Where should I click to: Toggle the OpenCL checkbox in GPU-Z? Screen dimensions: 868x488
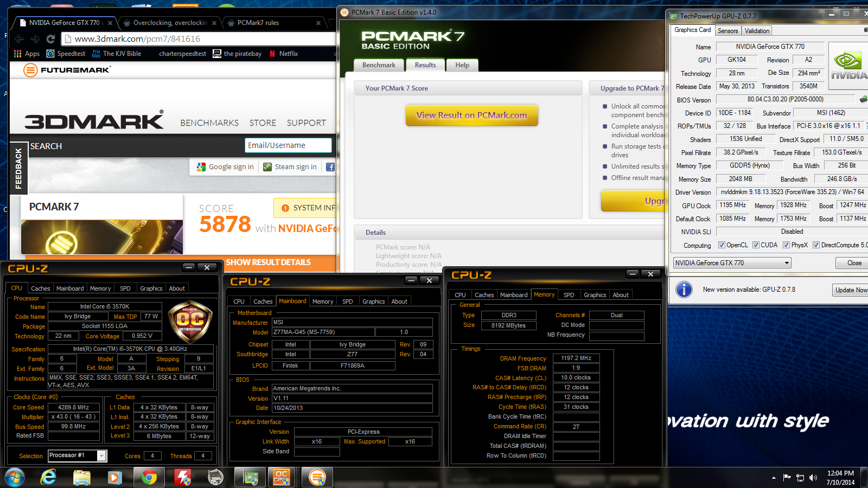pyautogui.click(x=722, y=245)
